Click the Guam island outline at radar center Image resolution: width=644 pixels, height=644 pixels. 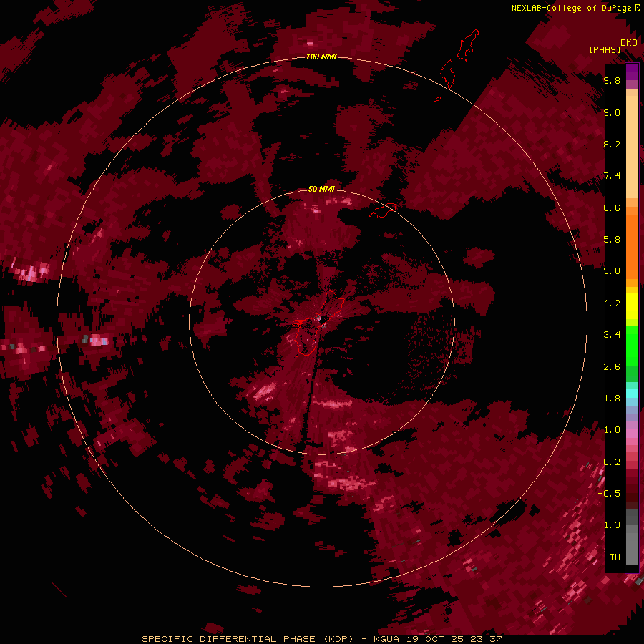(x=318, y=323)
